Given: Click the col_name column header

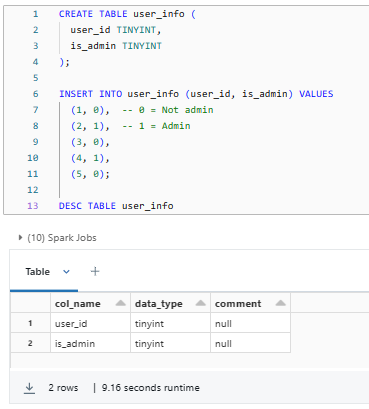Looking at the screenshot, I should [x=90, y=303].
